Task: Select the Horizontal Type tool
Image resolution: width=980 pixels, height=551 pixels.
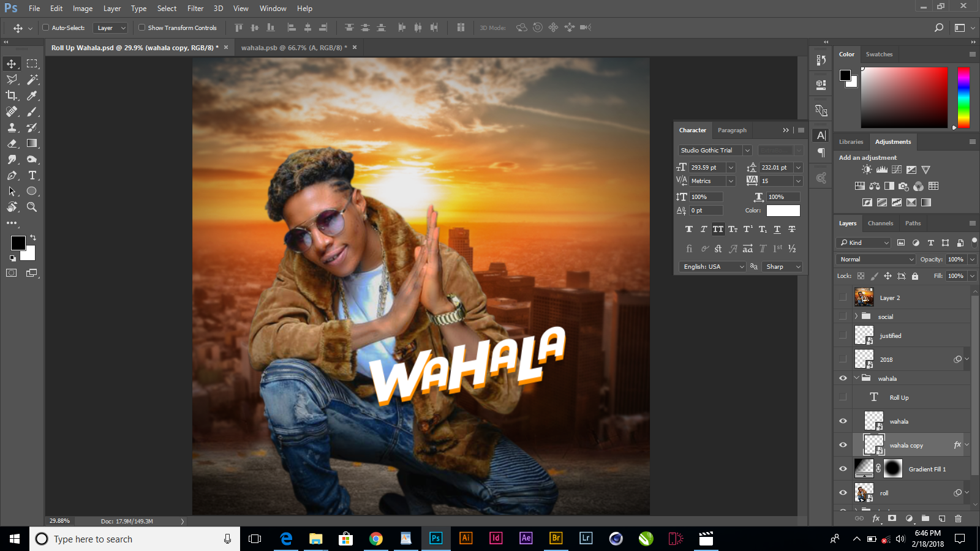Action: 32,175
